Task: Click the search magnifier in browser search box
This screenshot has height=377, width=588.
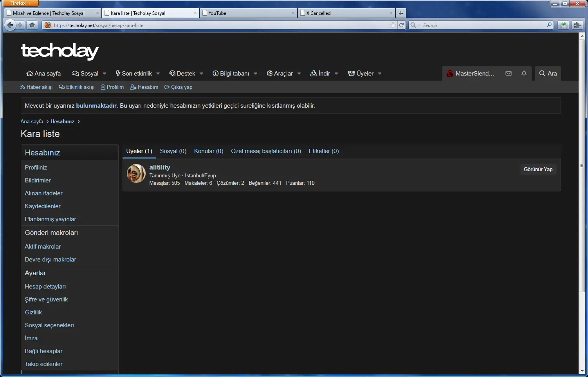Action: click(x=549, y=25)
